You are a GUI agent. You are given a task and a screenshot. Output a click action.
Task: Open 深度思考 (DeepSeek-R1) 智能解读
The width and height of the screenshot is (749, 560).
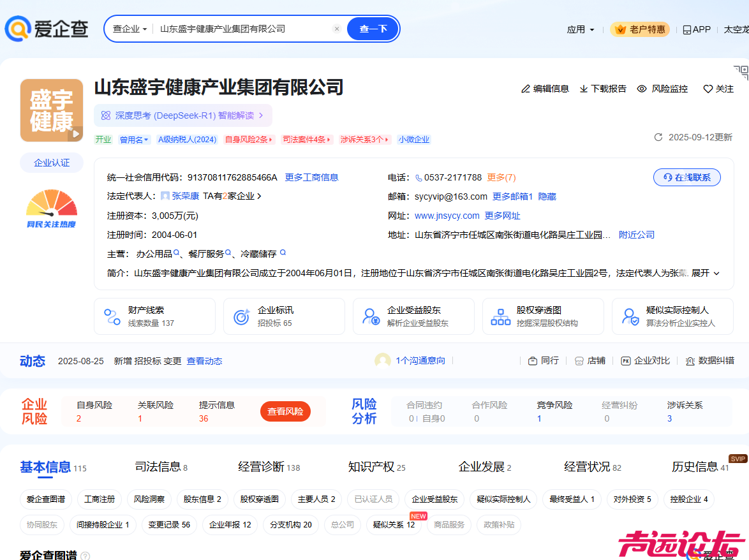[x=183, y=115]
